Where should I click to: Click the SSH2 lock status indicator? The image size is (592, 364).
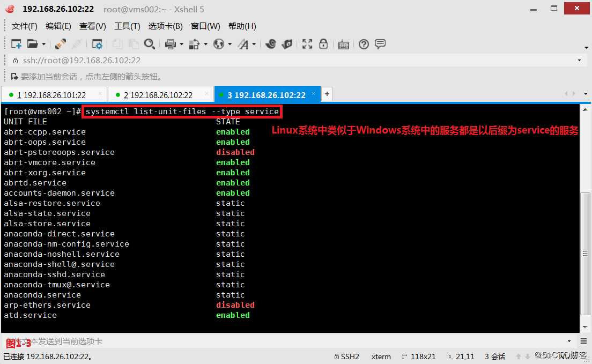tap(346, 356)
